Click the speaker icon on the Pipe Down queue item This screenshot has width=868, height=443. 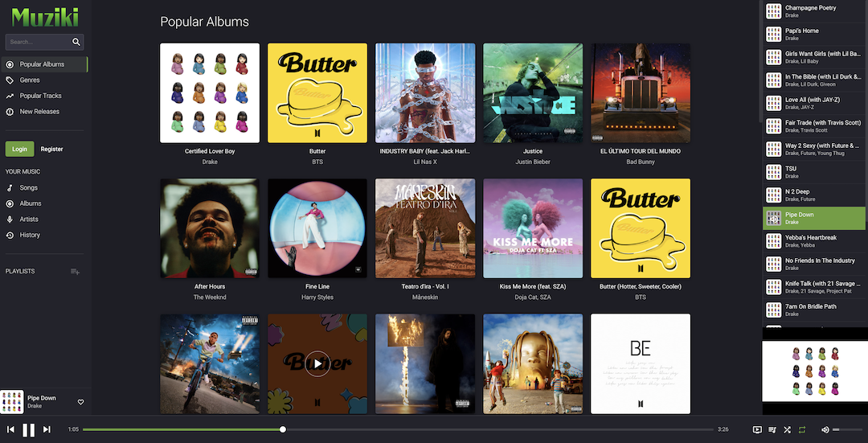click(773, 219)
